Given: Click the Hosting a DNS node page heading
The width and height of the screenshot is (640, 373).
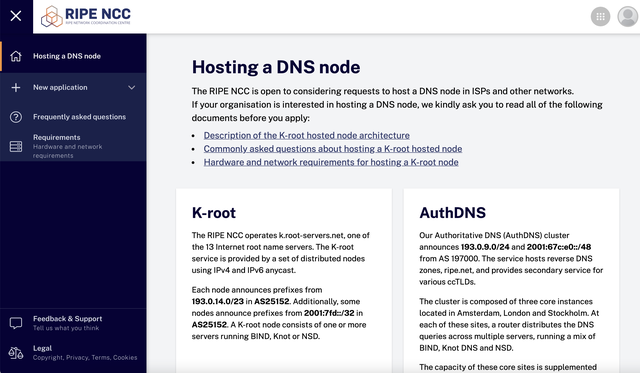Looking at the screenshot, I should [276, 67].
